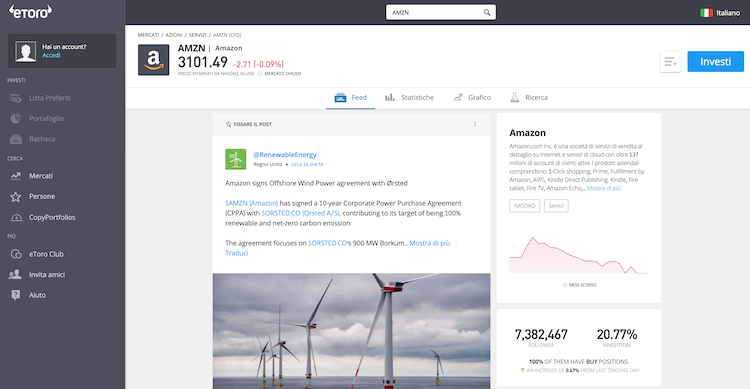This screenshot has width=750, height=389.
Task: Click the pin icon on post
Action: click(x=228, y=124)
